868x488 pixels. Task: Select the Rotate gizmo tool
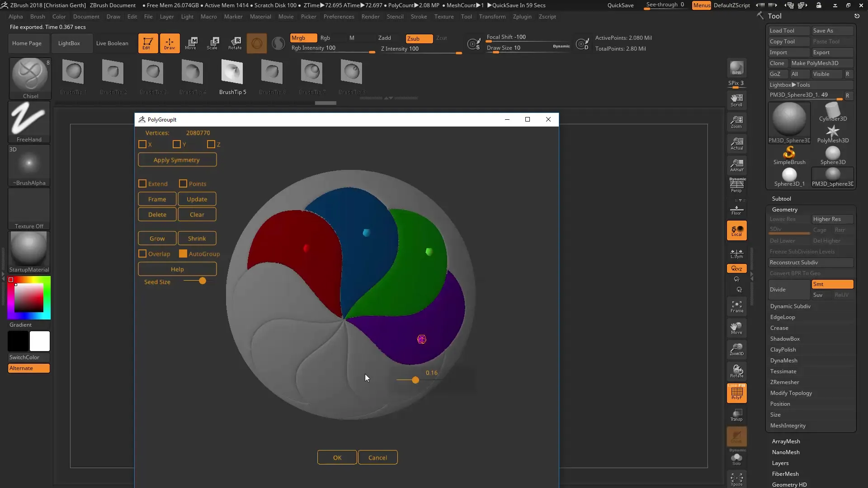(235, 43)
